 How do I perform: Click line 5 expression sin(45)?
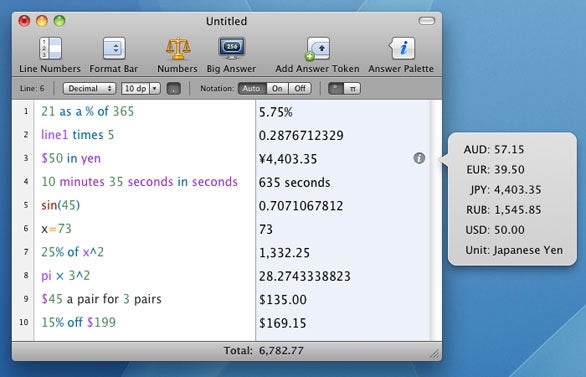61,205
